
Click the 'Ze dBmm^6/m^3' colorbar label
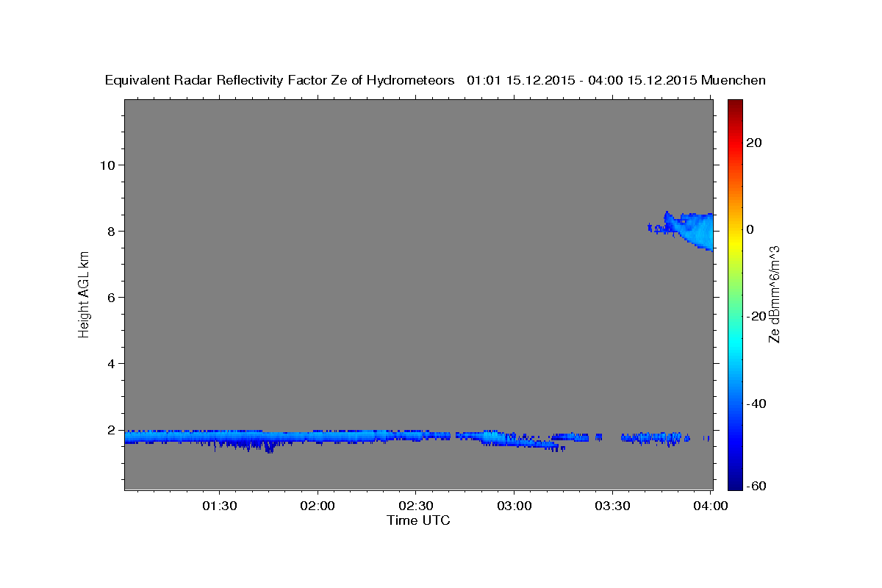[x=774, y=294]
